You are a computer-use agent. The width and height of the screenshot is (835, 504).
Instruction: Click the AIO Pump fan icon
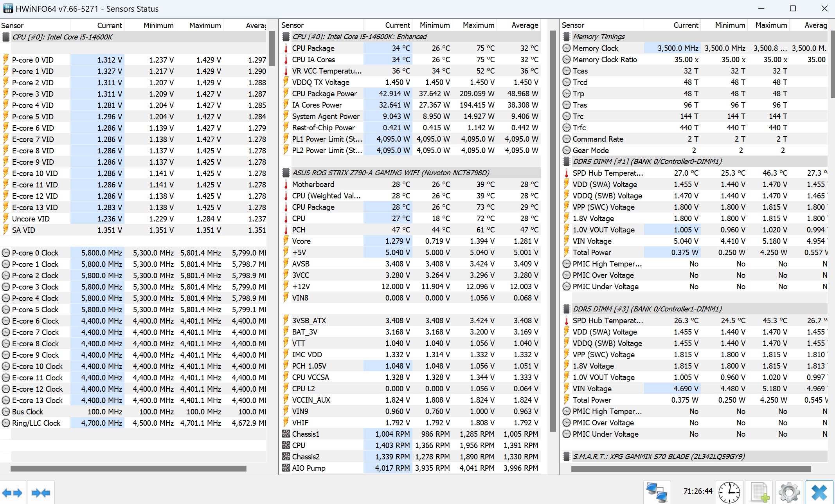pyautogui.click(x=286, y=468)
